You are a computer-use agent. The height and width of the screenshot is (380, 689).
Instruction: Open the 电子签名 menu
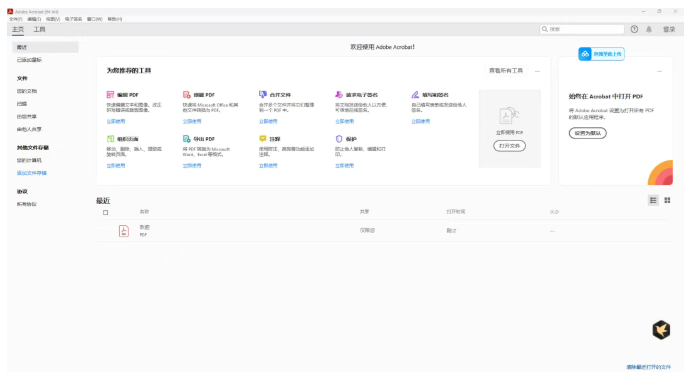[x=73, y=19]
